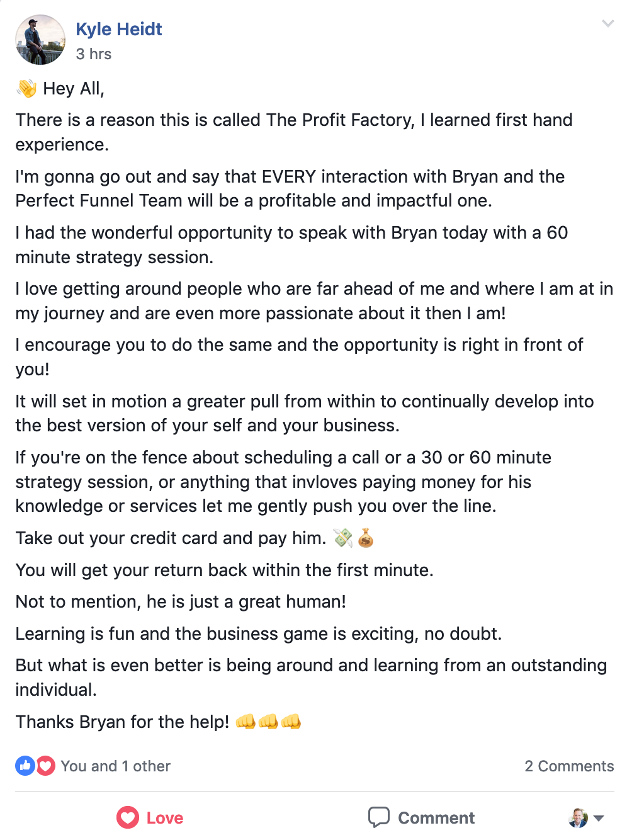Image resolution: width=627 pixels, height=840 pixels.
Task: Click the money bag emoji
Action: (366, 537)
